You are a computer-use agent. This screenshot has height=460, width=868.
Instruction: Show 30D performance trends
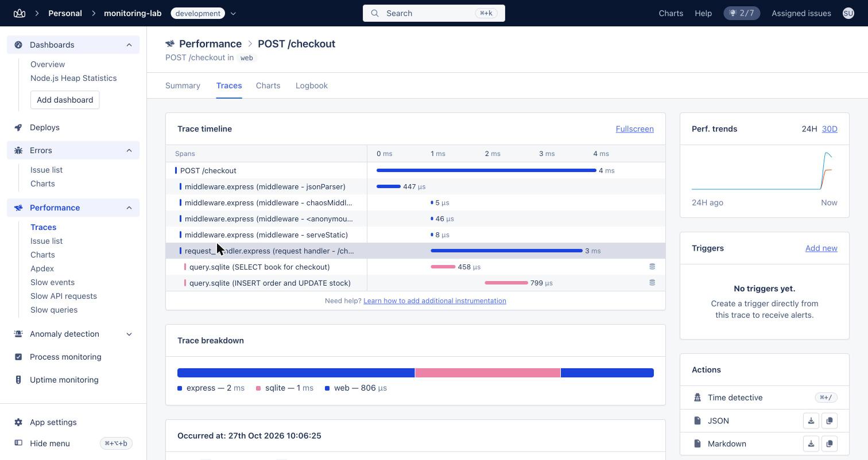click(x=830, y=129)
